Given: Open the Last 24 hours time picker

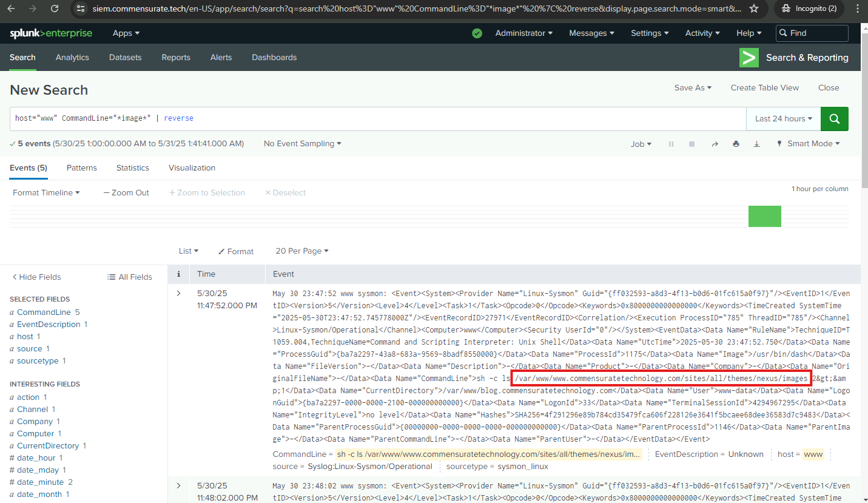Looking at the screenshot, I should click(x=783, y=119).
